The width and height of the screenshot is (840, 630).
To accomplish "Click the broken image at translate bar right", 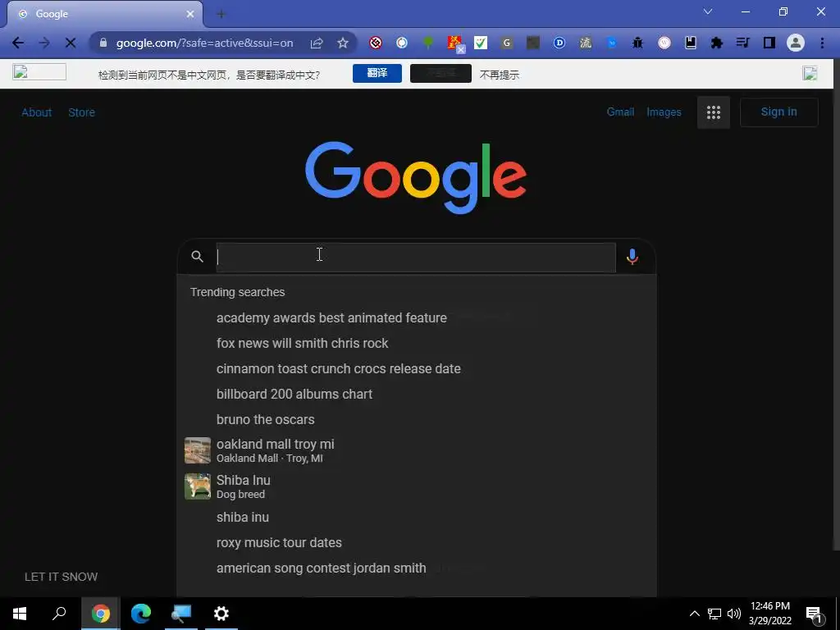I will pos(810,73).
